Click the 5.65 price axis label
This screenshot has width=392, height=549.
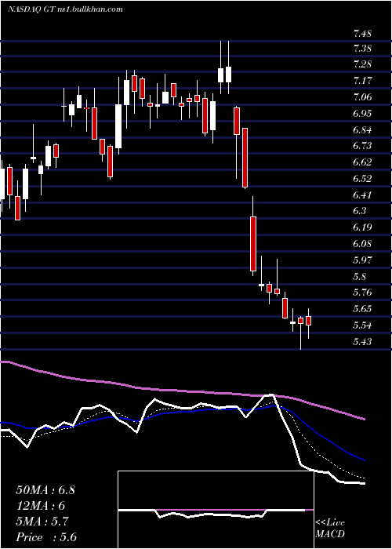click(x=362, y=309)
